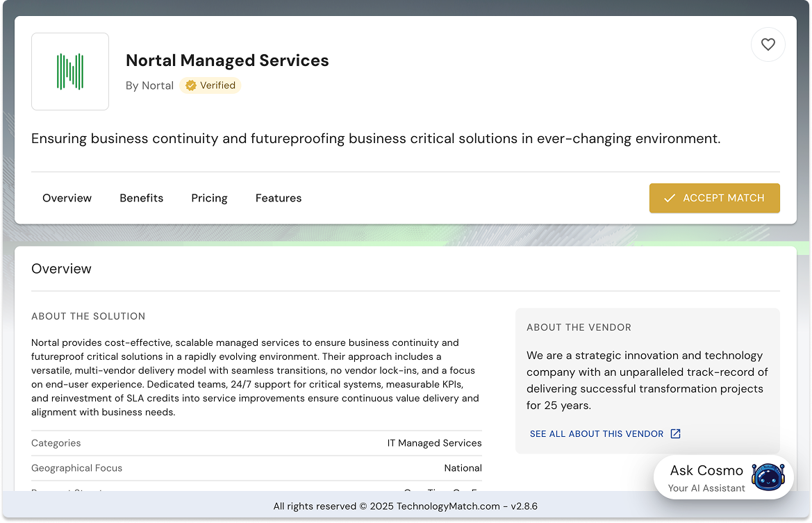Select the Features tab

279,198
